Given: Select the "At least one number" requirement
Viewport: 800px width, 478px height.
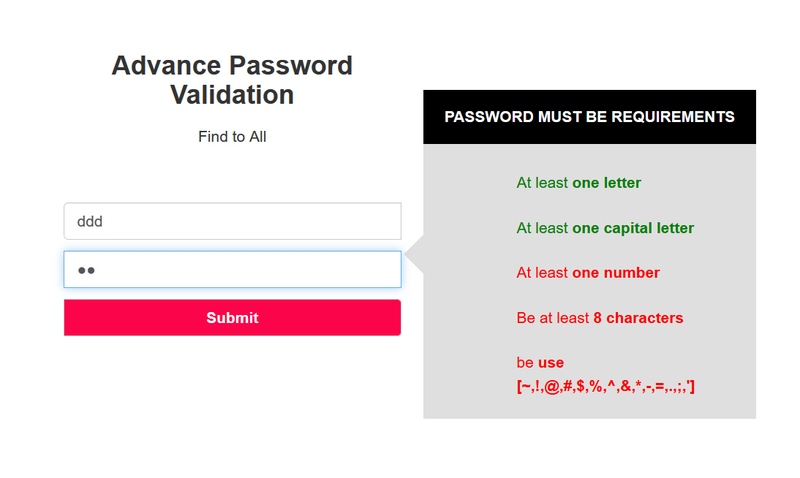Looking at the screenshot, I should (587, 273).
